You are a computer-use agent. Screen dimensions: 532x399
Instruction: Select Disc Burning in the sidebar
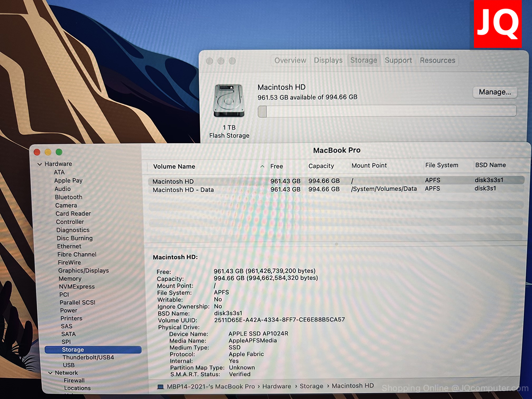pos(74,238)
